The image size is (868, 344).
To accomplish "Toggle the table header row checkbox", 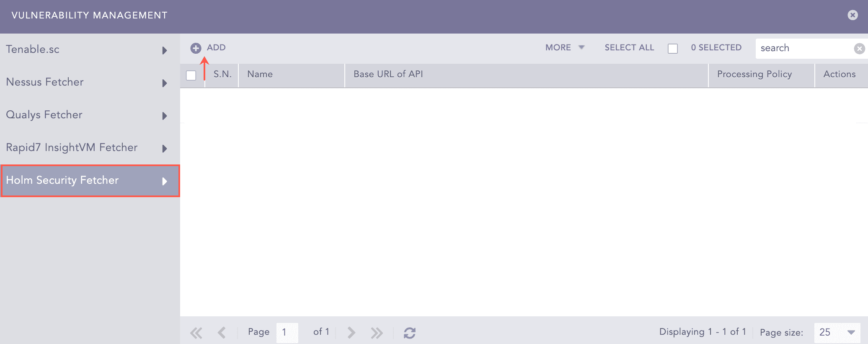I will [x=191, y=76].
